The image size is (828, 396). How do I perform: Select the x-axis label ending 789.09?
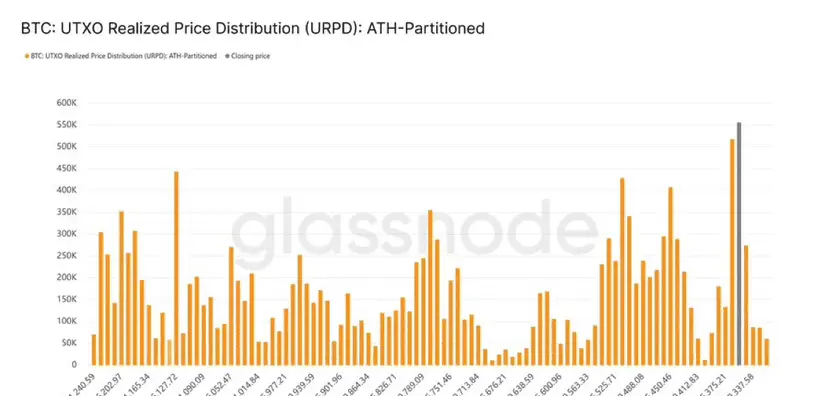click(410, 385)
